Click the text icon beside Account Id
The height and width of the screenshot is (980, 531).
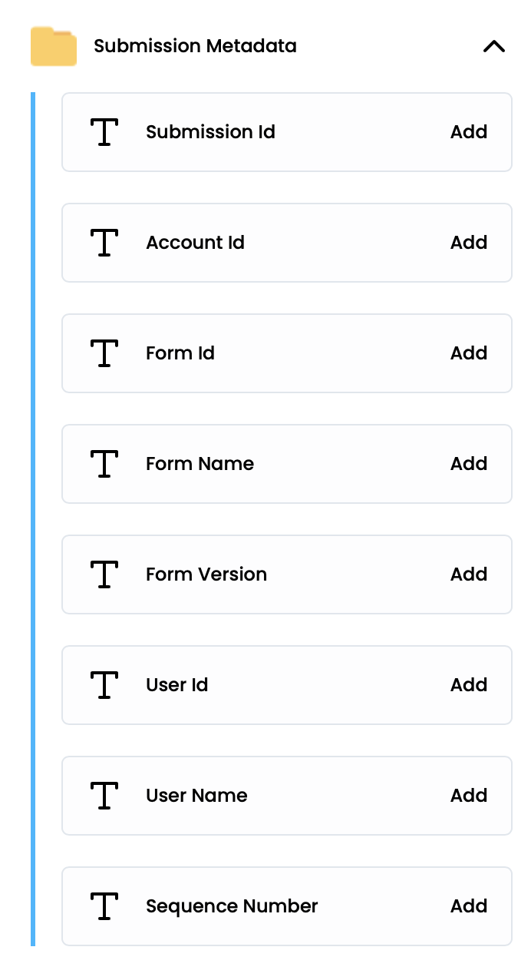click(104, 243)
